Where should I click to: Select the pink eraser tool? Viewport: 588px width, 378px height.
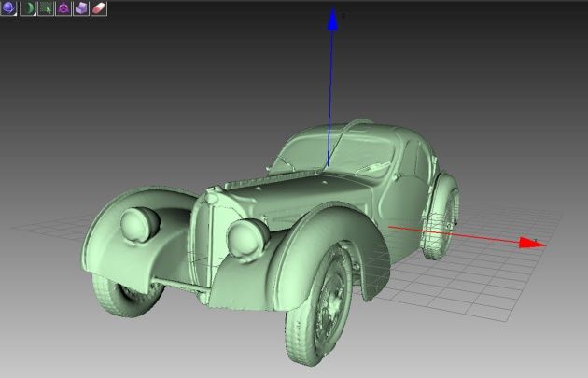[99, 8]
